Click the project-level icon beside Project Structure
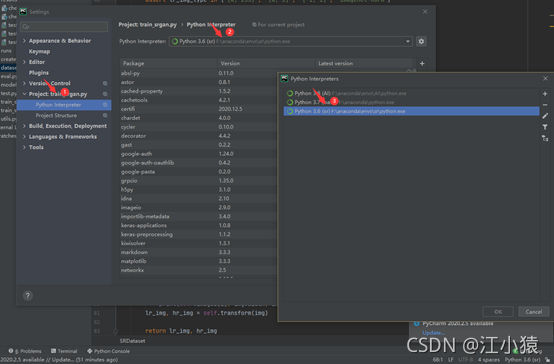Image resolution: width=554 pixels, height=364 pixels. 105,116
